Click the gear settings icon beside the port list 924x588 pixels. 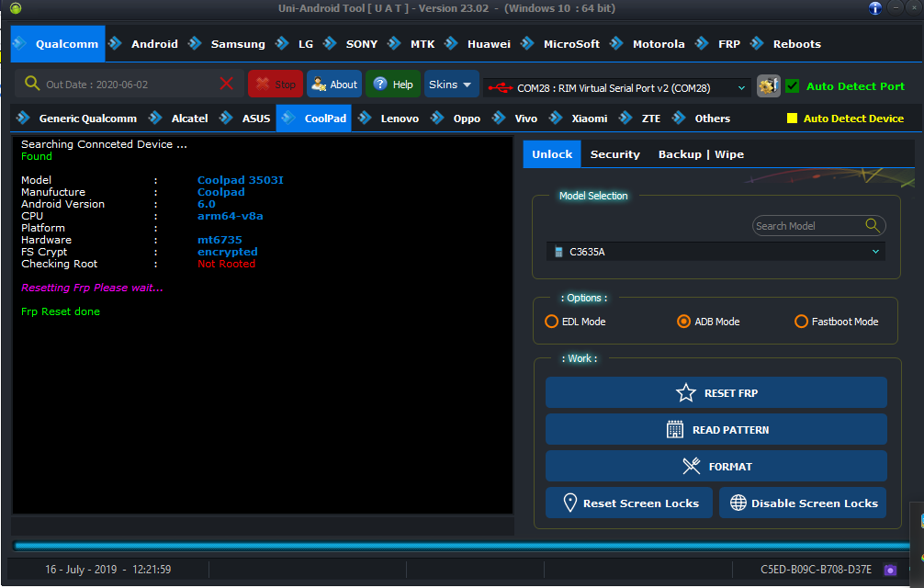pos(769,86)
